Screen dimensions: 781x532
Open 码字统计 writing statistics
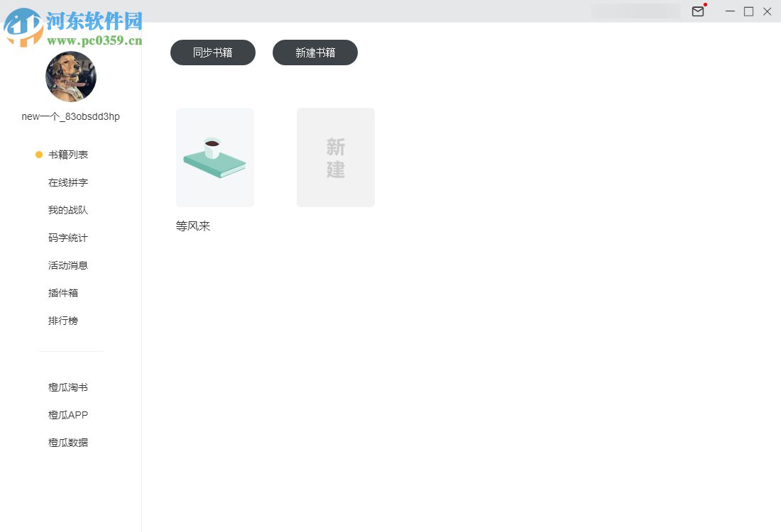click(x=67, y=238)
